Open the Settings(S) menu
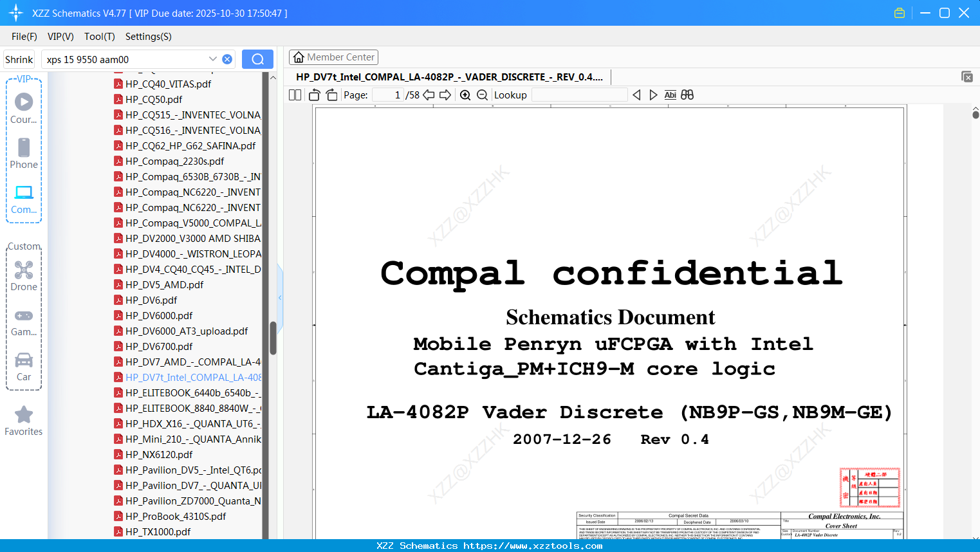 click(x=149, y=37)
